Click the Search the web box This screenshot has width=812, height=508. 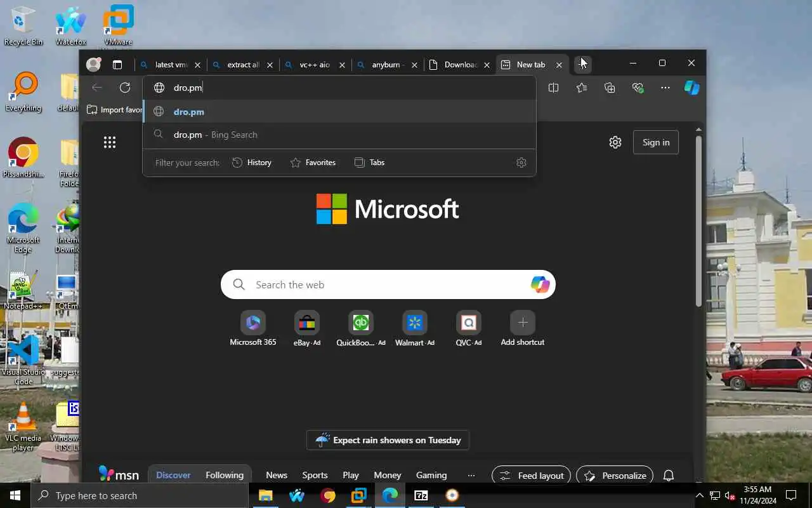(x=388, y=284)
